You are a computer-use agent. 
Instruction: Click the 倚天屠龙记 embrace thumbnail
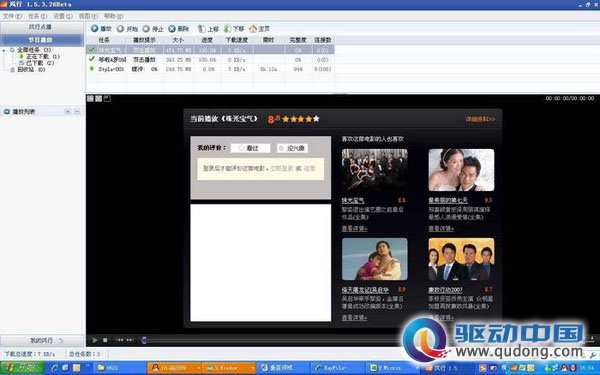(x=375, y=259)
